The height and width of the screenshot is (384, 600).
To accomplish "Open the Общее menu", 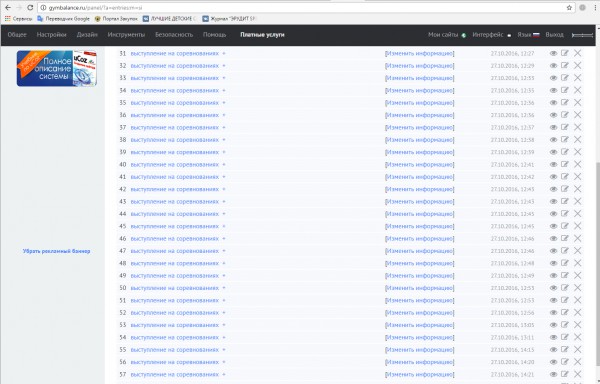I will coord(17,35).
